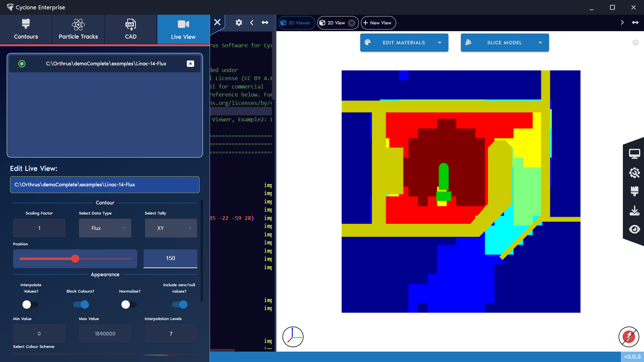644x362 pixels.
Task: Turn off Include zero/null values
Action: pos(180,304)
